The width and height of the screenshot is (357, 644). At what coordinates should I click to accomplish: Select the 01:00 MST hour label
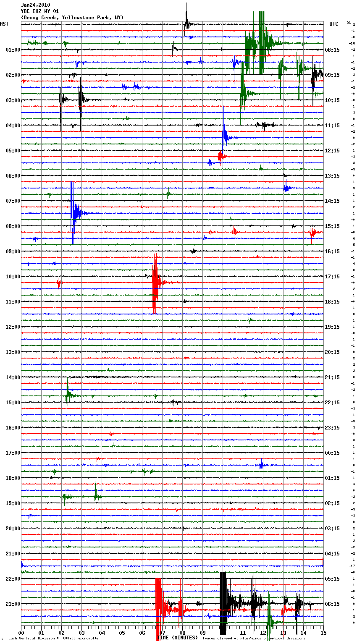(13, 50)
